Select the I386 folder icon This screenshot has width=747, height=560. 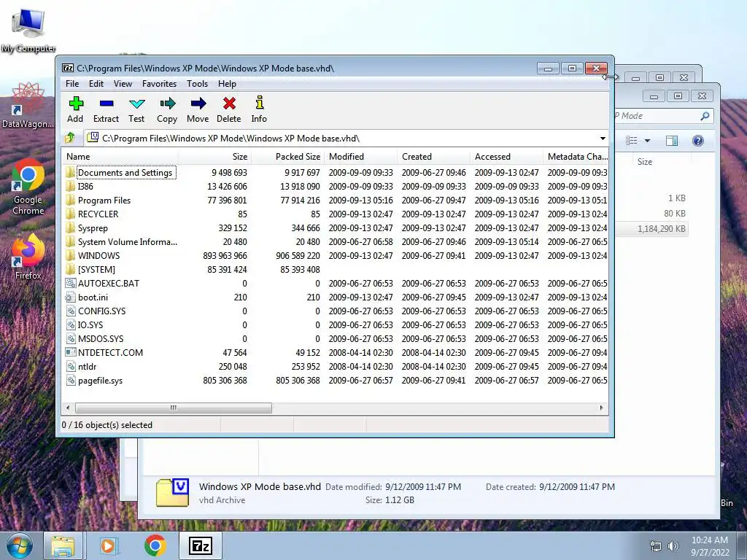(x=71, y=186)
